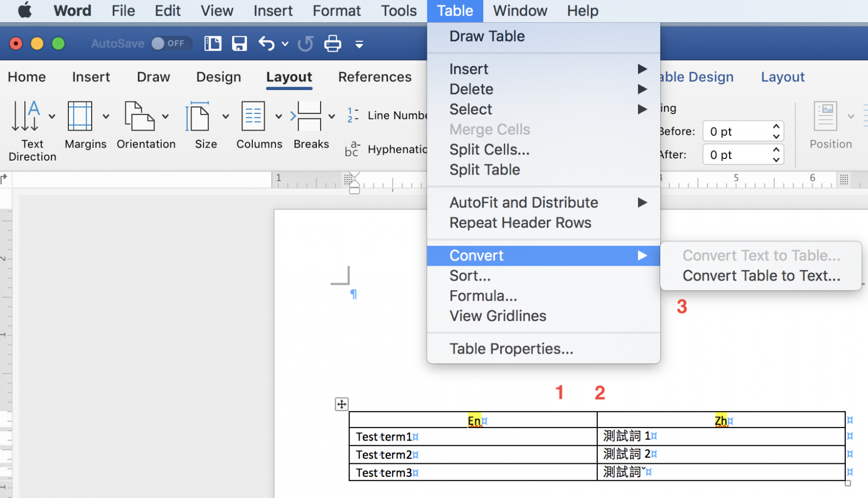Click the Breaks icon
The image size is (868, 498).
click(309, 116)
